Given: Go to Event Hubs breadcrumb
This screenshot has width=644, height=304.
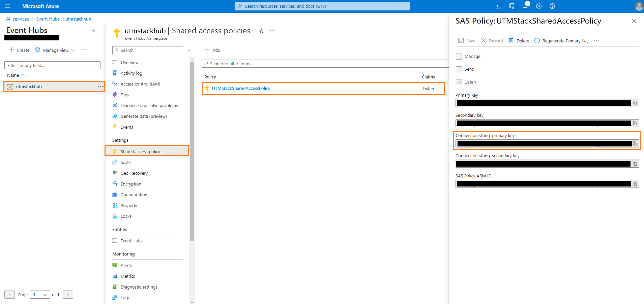Looking at the screenshot, I should [48, 19].
